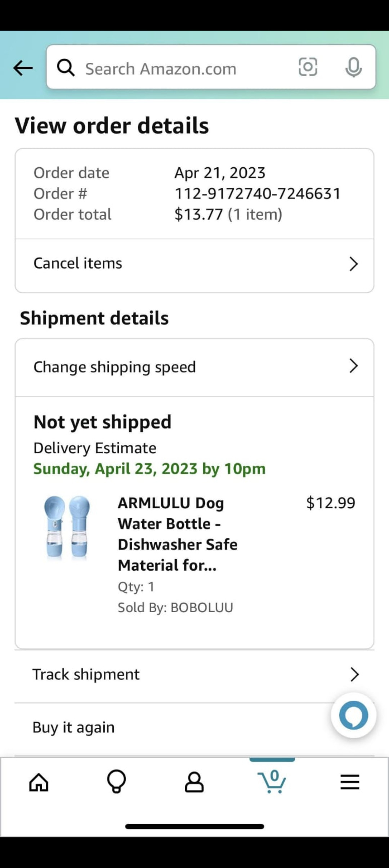
Task: Open the Inspire lightbulb tab
Action: (x=116, y=782)
